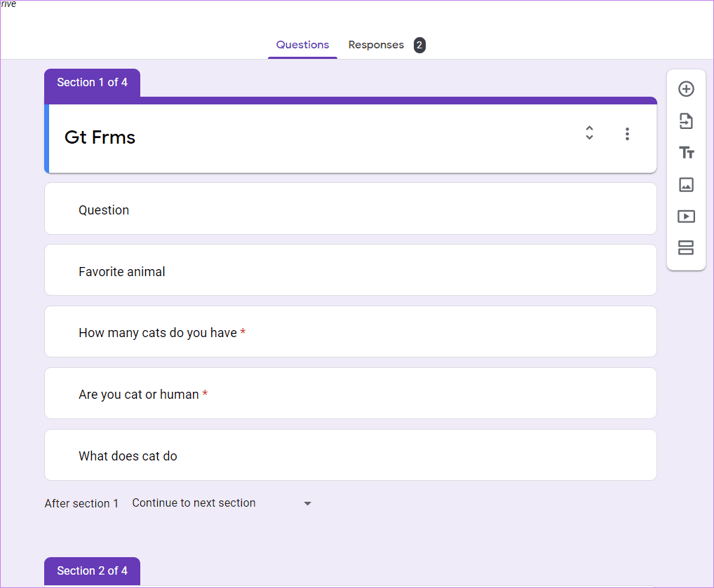
Task: Open the After section 1 dropdown arrow
Action: point(307,503)
